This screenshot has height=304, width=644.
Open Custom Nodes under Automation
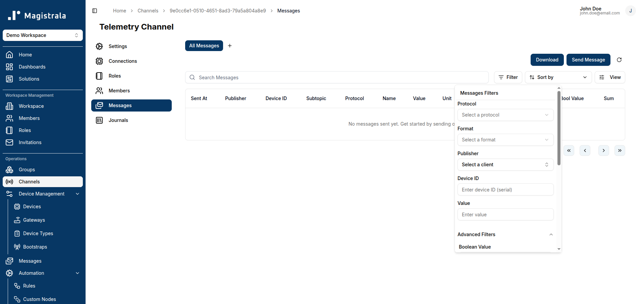pos(47,299)
